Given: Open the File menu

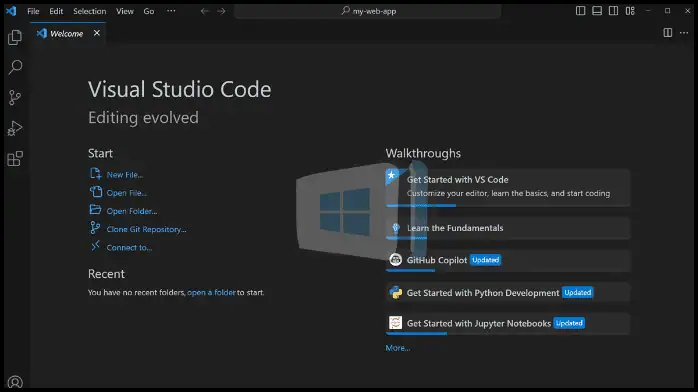Looking at the screenshot, I should coord(33,11).
